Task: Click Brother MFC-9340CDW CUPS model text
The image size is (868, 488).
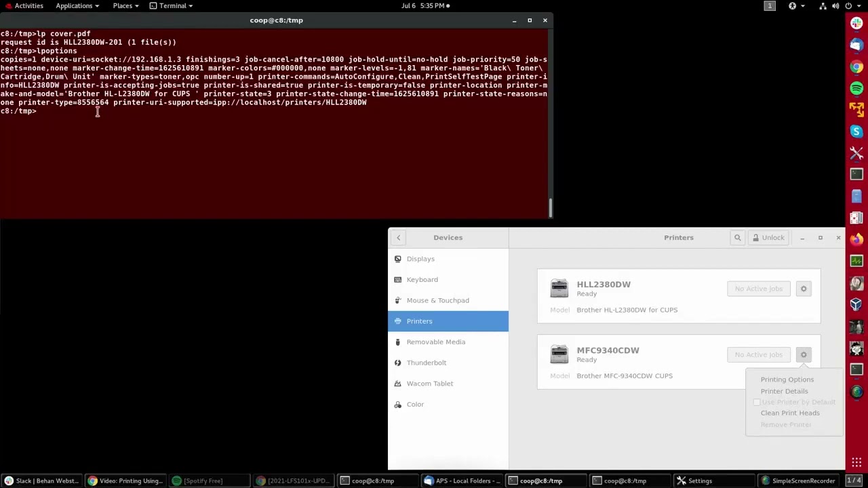Action: pyautogui.click(x=625, y=375)
